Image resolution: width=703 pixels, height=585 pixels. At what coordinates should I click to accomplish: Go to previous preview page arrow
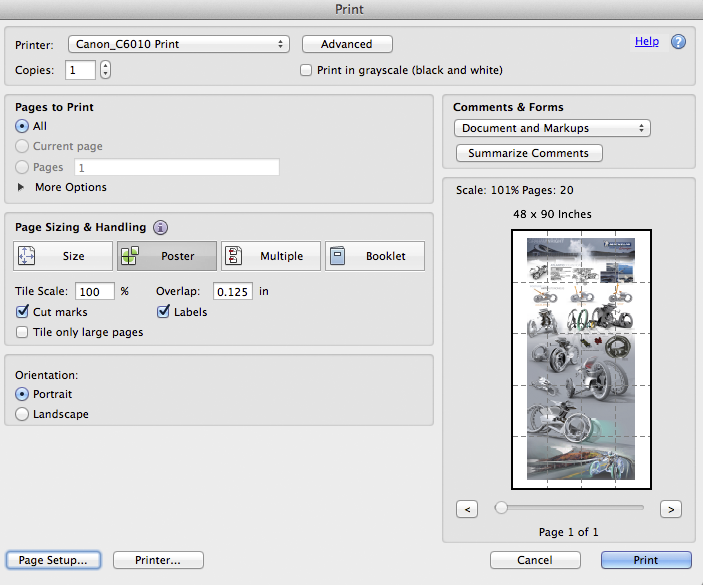[466, 509]
